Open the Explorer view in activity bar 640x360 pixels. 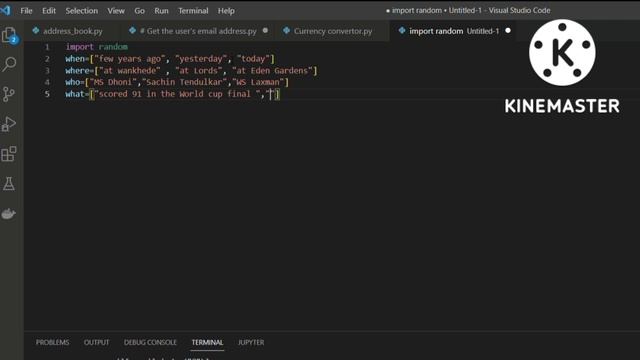coord(9,35)
